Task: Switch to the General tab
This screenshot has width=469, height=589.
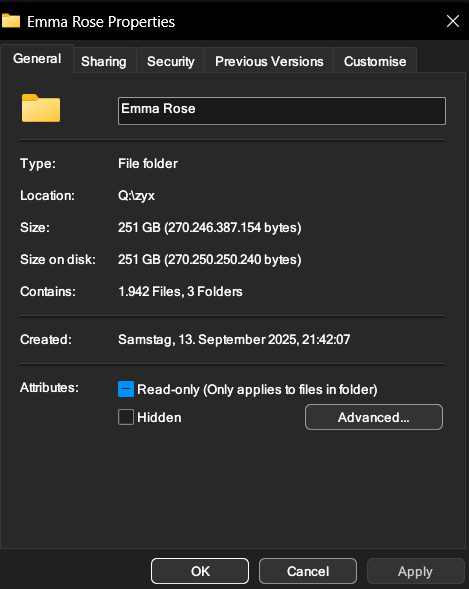Action: (x=37, y=59)
